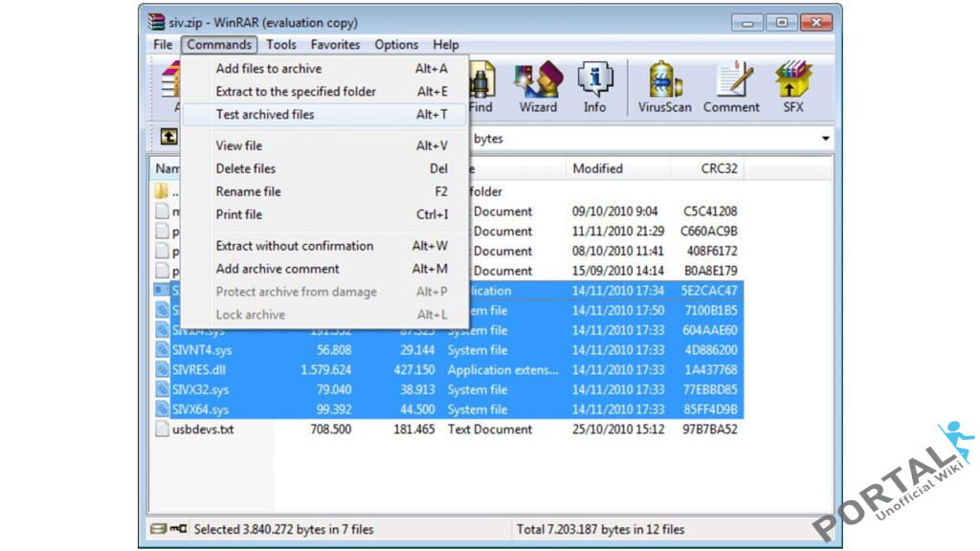Click the SIVRES.dll file icon

[x=162, y=370]
